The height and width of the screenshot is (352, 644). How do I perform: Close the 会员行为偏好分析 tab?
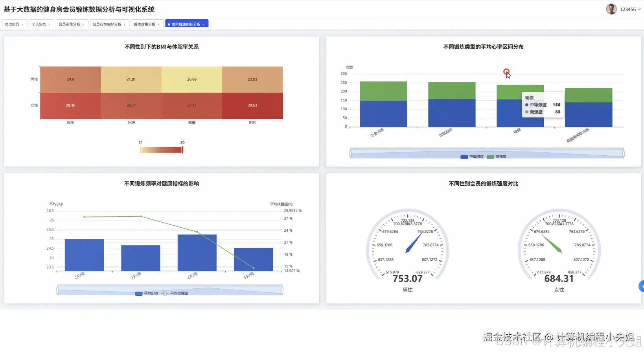pyautogui.click(x=125, y=25)
